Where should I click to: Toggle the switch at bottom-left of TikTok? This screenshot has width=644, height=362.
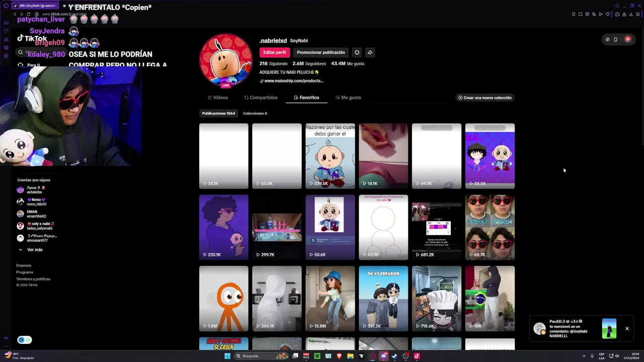click(x=24, y=340)
